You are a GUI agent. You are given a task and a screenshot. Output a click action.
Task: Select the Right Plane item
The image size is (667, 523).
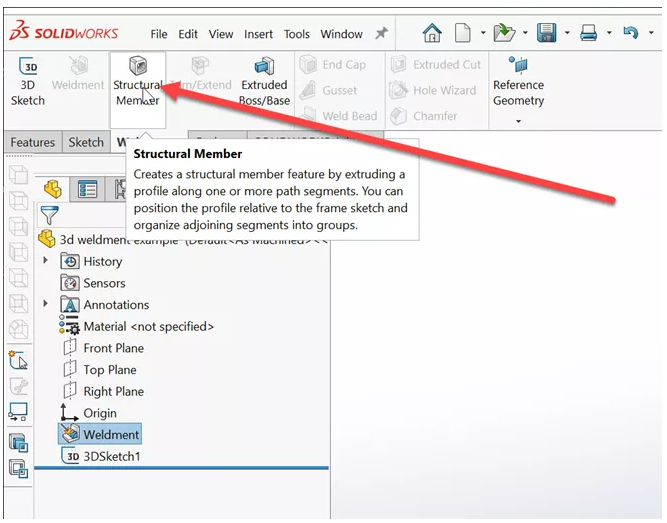(x=103, y=392)
